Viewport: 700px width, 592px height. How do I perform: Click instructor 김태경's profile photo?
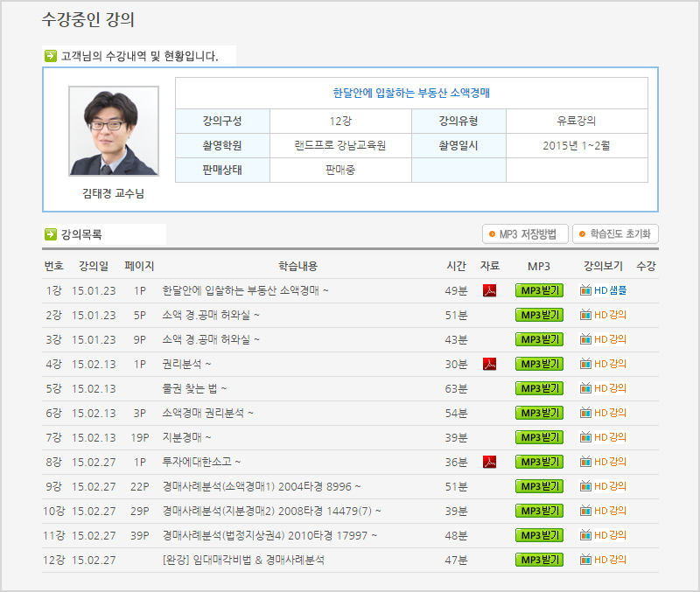(x=114, y=131)
